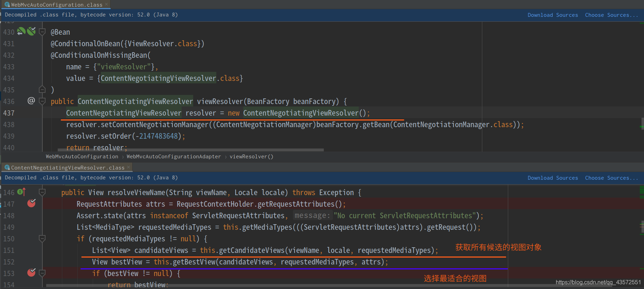
Task: Click Choose Sources in the lower editor
Action: click(611, 178)
